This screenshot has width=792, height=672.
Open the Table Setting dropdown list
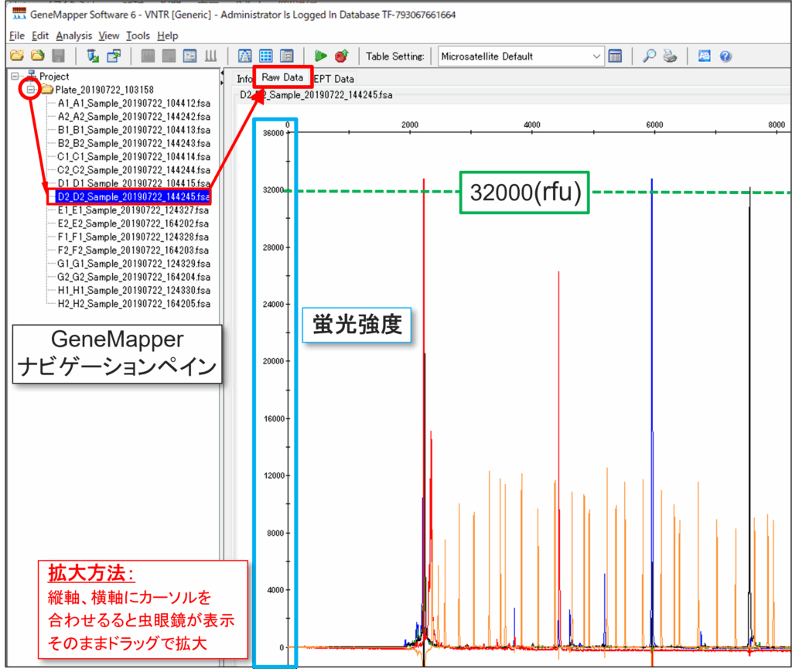(x=596, y=56)
